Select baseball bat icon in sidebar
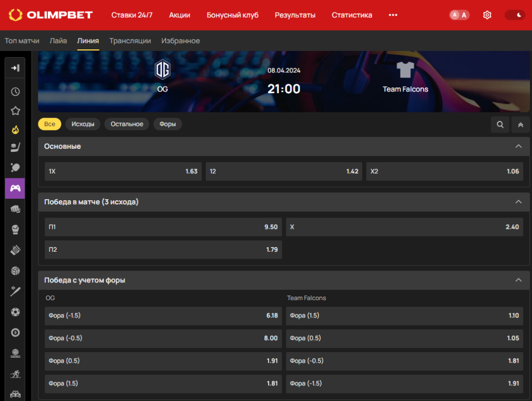Screen dimensions: 532x401 [15, 291]
